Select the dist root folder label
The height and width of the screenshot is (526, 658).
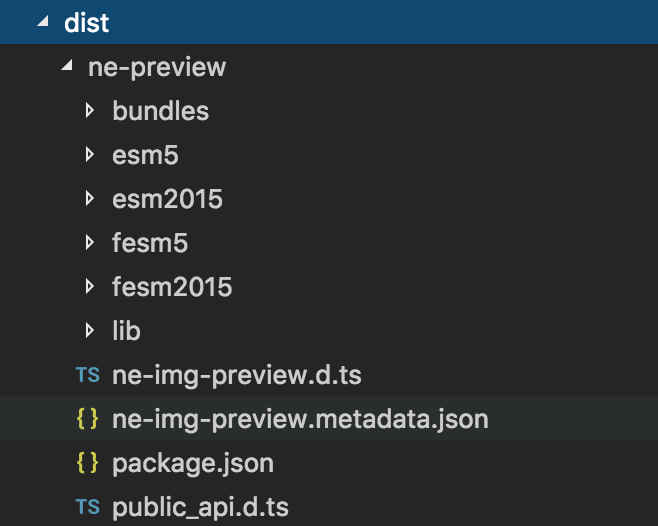click(x=86, y=23)
